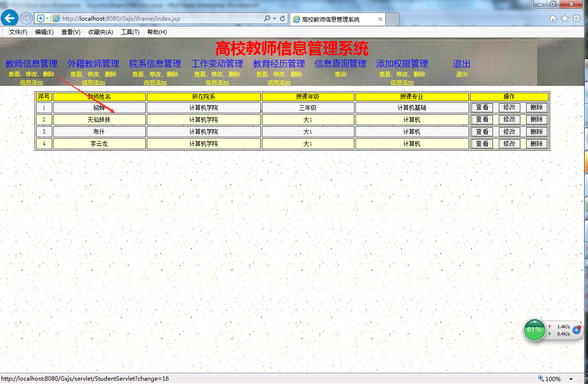588x384 pixels.
Task: Open the 文件(F) menu
Action: (18, 32)
